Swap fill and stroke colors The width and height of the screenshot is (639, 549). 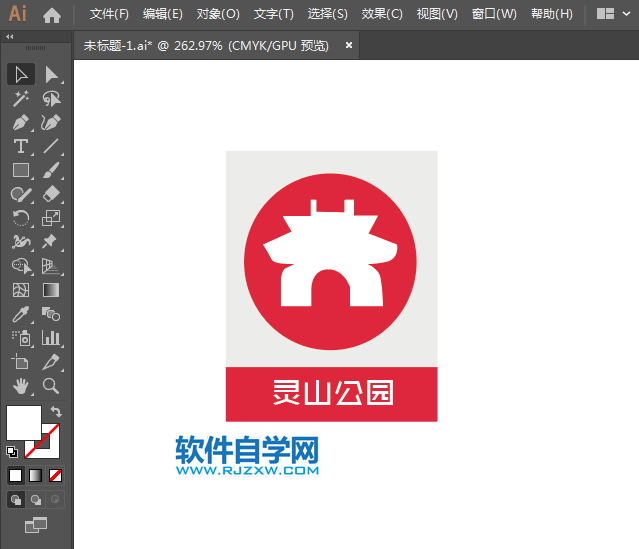(56, 412)
